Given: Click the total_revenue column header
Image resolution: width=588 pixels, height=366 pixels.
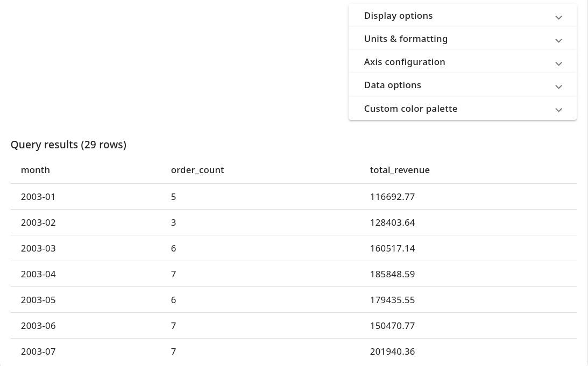Looking at the screenshot, I should coord(400,170).
